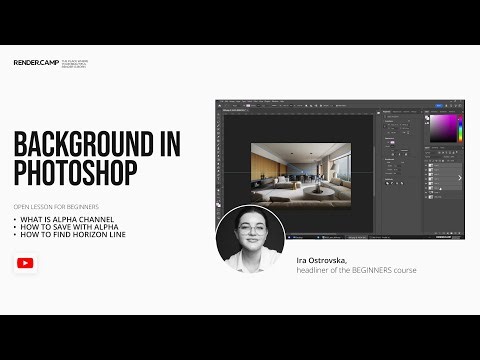This screenshot has width=480, height=360.
Task: Click the living room render on the canvas
Action: [301, 176]
